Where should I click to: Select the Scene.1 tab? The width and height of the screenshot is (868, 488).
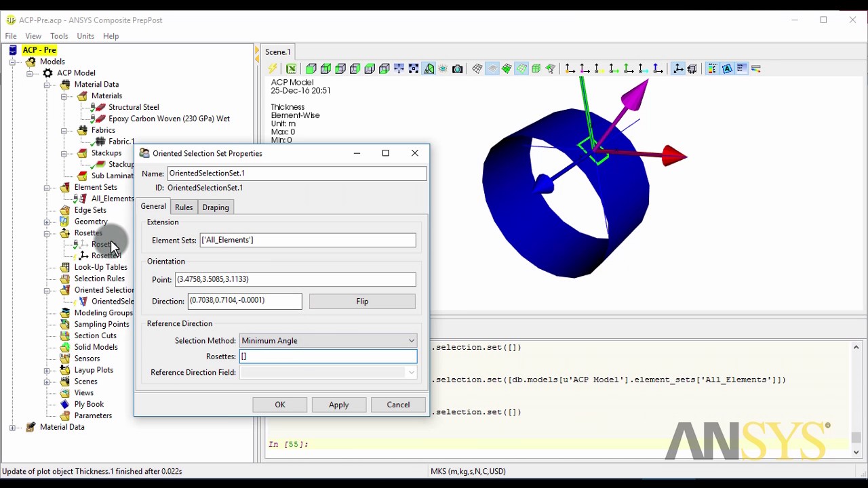[x=278, y=52]
